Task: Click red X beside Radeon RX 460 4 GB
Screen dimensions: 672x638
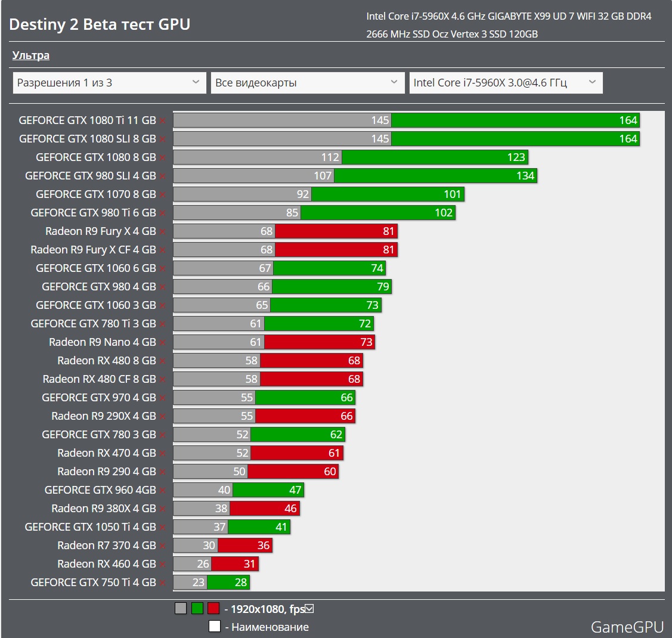Action: click(x=162, y=565)
